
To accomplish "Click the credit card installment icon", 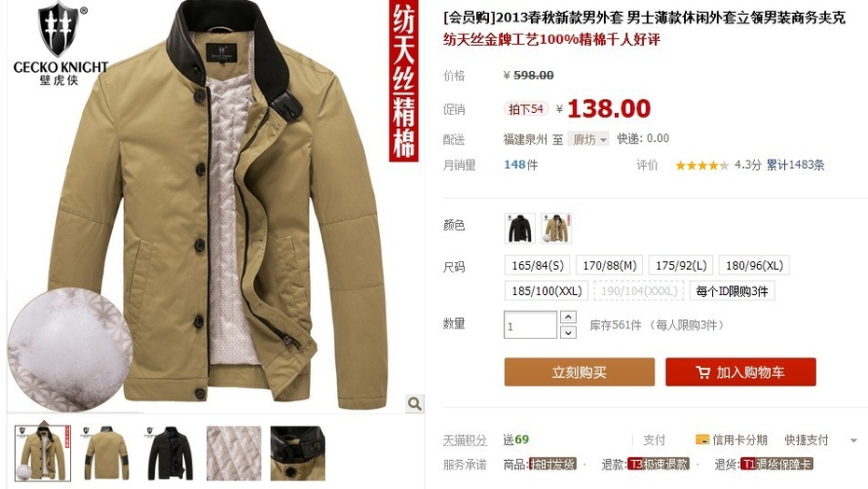I will [x=702, y=440].
